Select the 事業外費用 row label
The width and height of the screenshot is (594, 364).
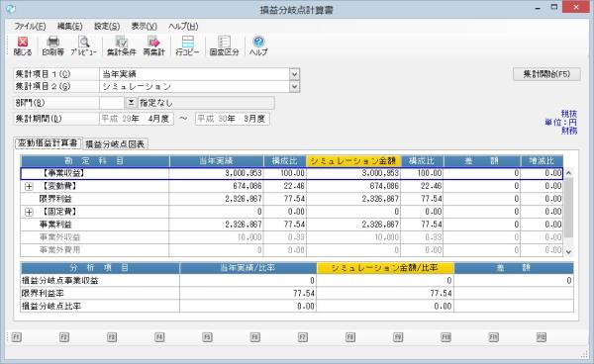59,250
